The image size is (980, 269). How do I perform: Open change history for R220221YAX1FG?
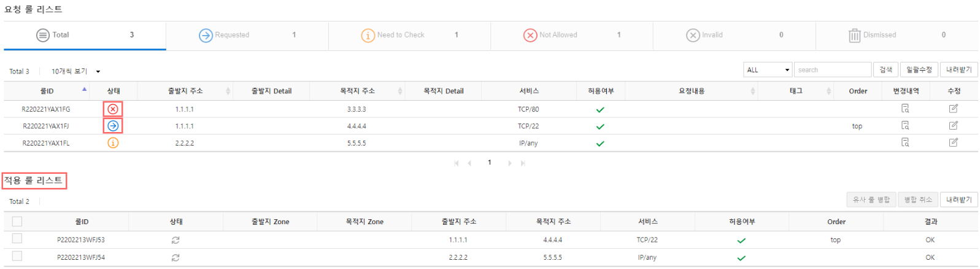(905, 109)
